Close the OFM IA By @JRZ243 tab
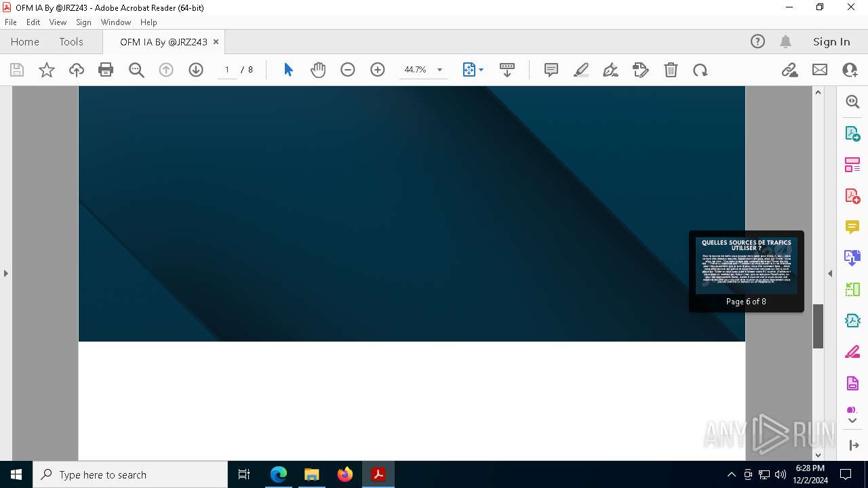The width and height of the screenshot is (868, 488). click(216, 42)
